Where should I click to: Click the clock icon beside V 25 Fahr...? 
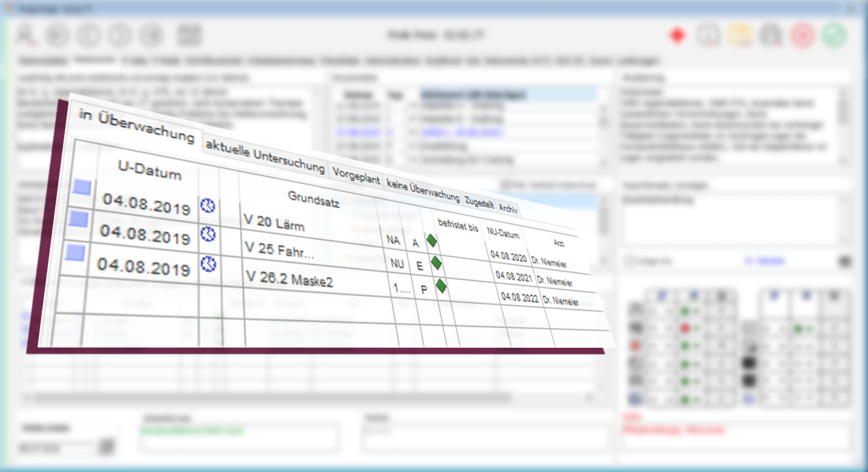(208, 234)
